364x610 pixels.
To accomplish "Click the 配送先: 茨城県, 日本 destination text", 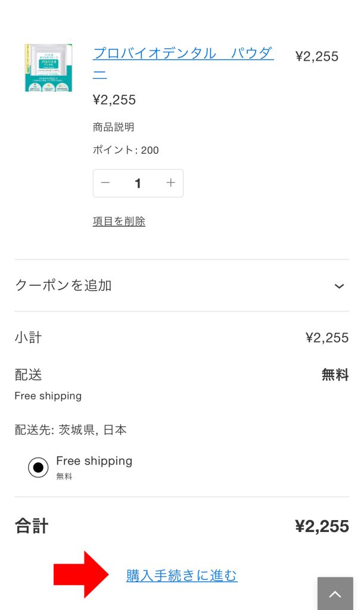I will [x=70, y=430].
